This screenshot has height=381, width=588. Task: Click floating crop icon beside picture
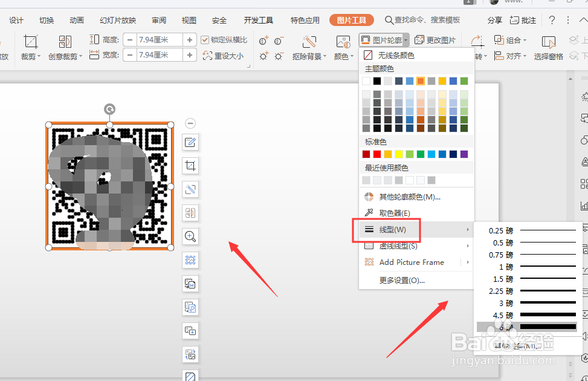point(190,166)
